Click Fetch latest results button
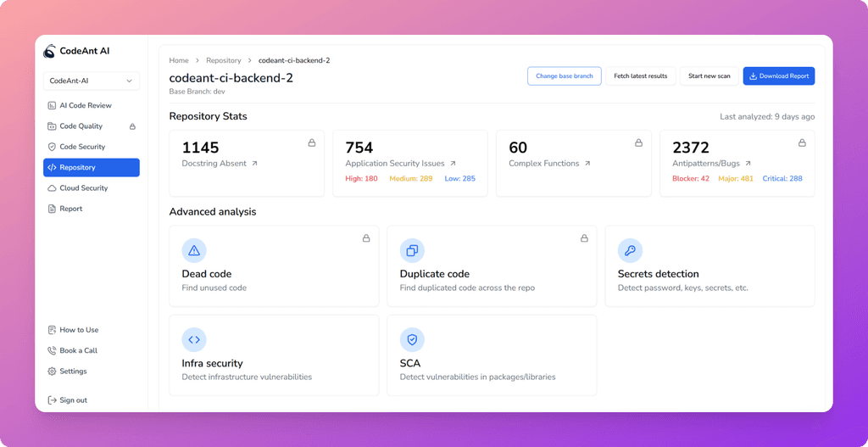Screen dimensions: 868x447 (641, 75)
